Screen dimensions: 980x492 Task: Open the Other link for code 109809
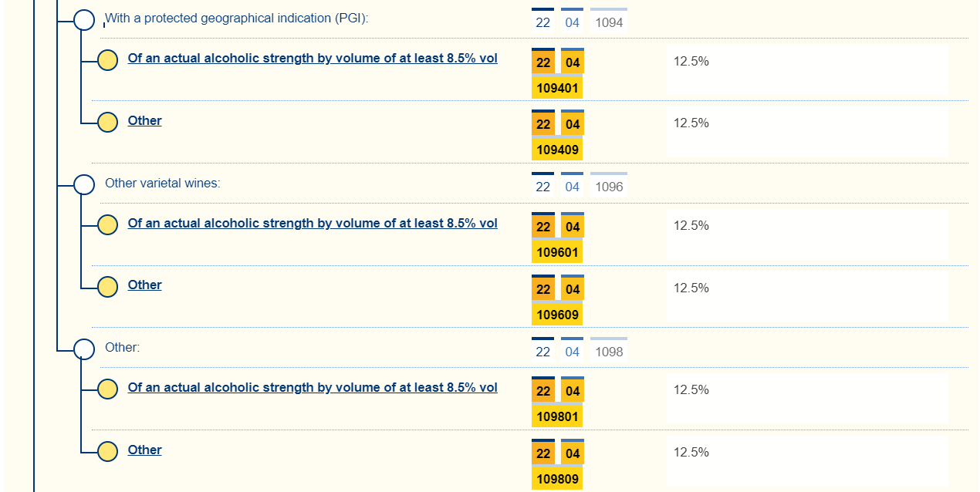coord(144,450)
